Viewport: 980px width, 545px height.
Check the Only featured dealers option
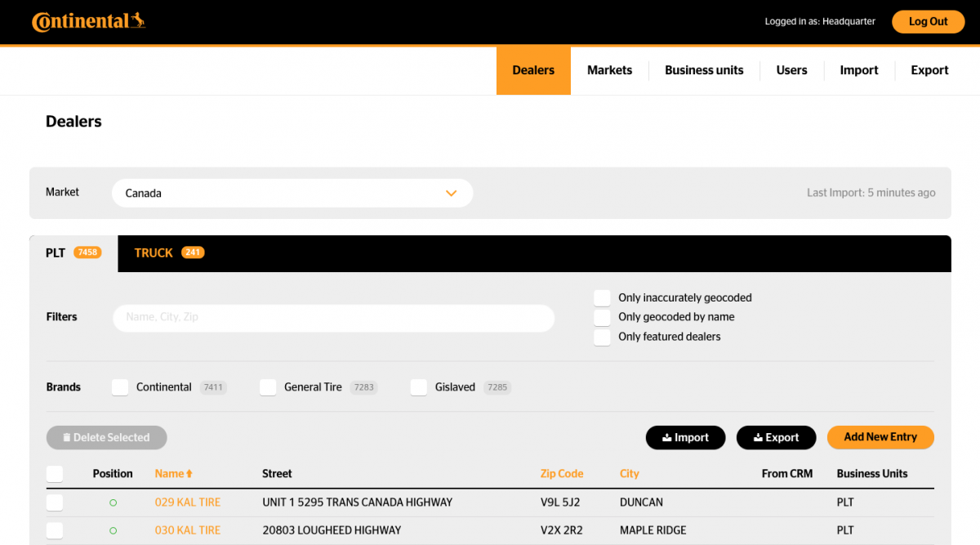pyautogui.click(x=602, y=337)
